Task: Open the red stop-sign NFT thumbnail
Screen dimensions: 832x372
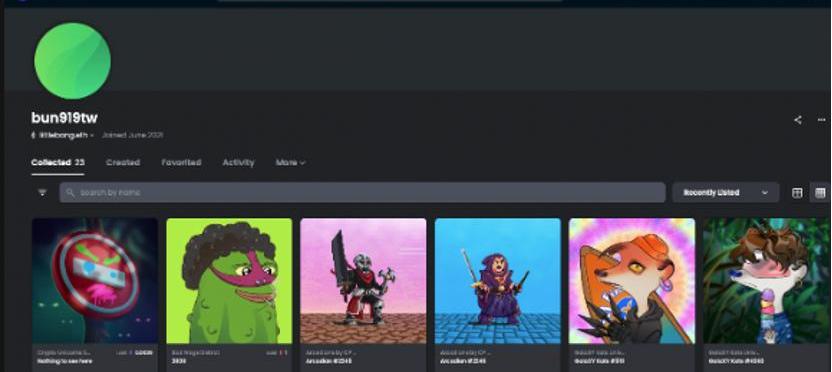Action: [x=95, y=281]
